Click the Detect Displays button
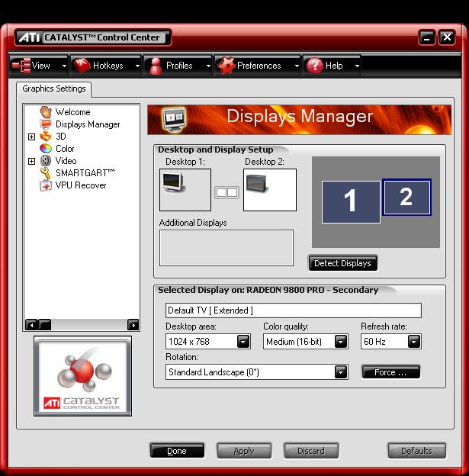The width and height of the screenshot is (469, 476). [342, 263]
